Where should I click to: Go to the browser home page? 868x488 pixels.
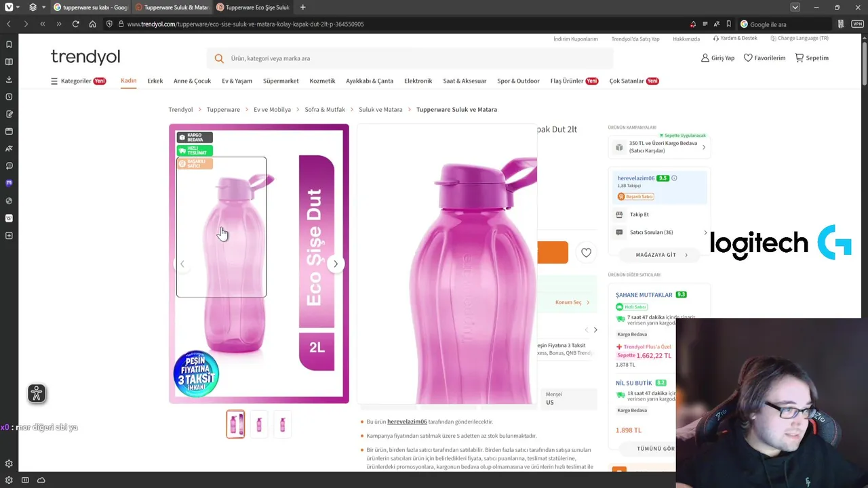[x=92, y=24]
